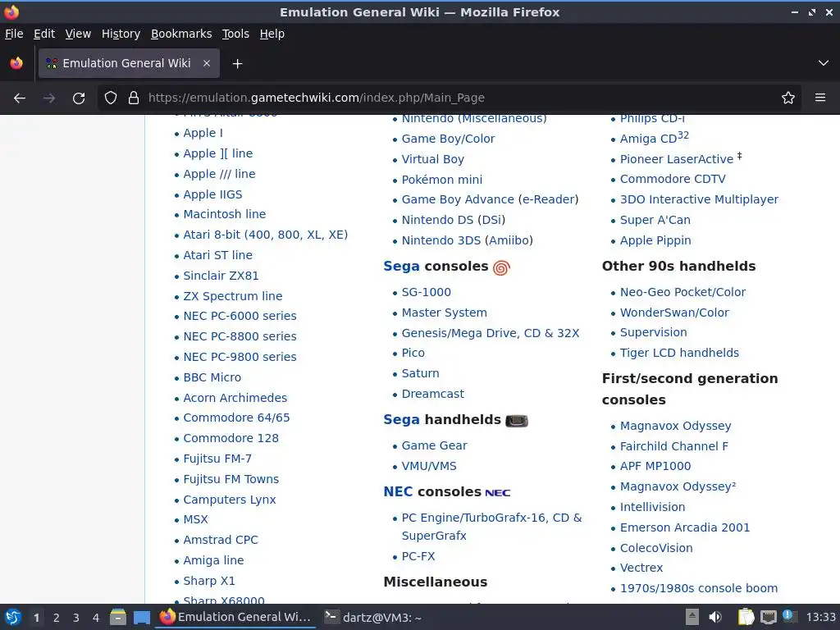Open the file manager taskbar icon
This screenshot has width=840, height=630.
(x=118, y=618)
